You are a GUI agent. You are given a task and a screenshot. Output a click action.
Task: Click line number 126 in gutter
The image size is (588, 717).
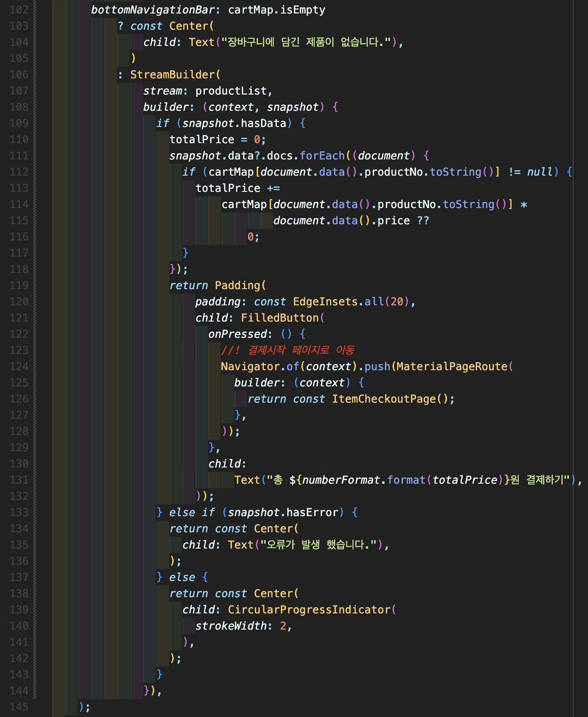[x=19, y=399]
